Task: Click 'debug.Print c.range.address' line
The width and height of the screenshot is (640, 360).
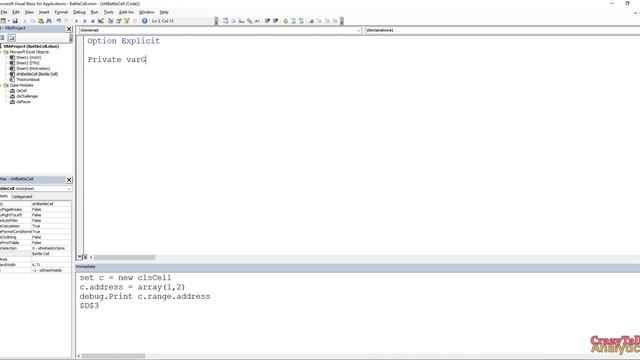Action: point(145,296)
